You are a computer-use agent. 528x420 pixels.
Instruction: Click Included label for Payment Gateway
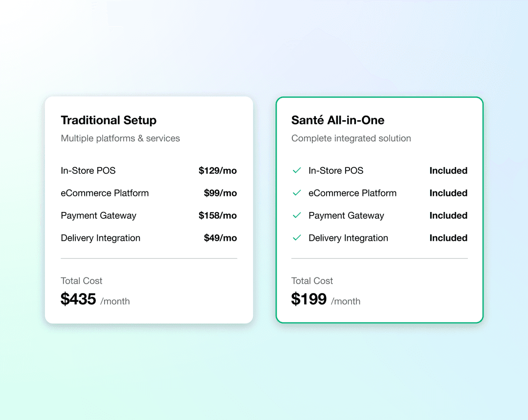tap(448, 215)
